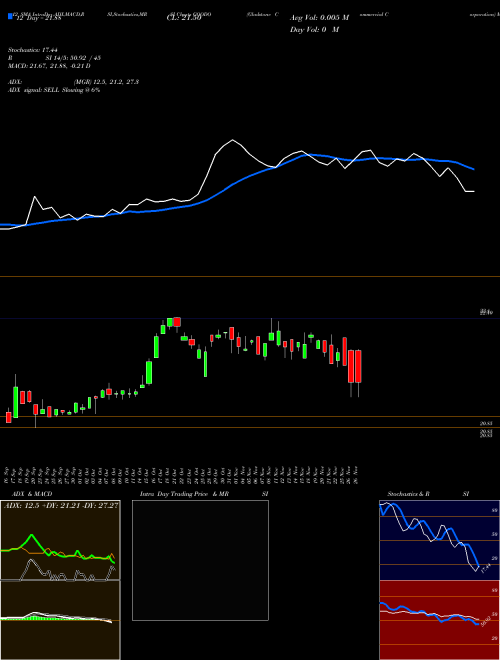The image size is (500, 660).
Task: Open the empty intraday trading price panel
Action: (200, 560)
